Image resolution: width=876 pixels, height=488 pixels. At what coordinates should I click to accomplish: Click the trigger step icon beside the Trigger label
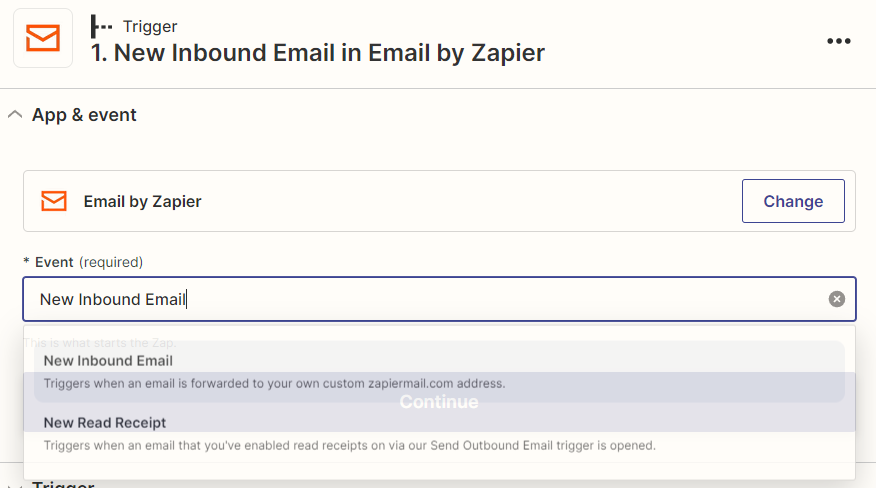coord(101,26)
